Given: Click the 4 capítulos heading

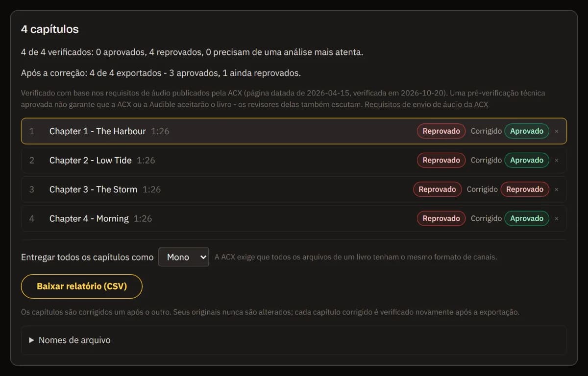Looking at the screenshot, I should (x=50, y=29).
